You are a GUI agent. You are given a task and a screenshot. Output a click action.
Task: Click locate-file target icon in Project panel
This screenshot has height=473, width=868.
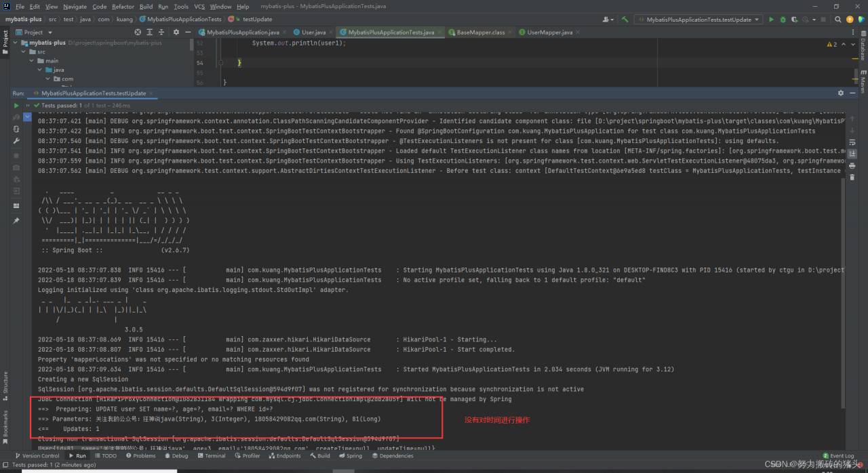pos(138,32)
